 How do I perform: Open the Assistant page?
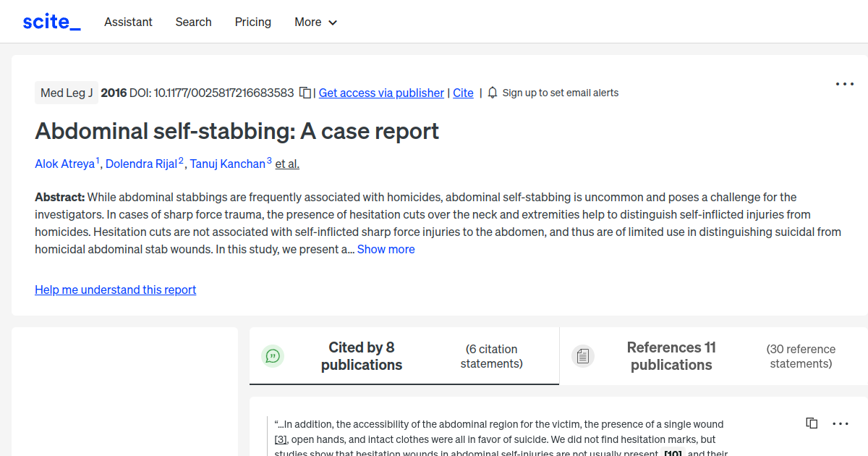pyautogui.click(x=128, y=22)
